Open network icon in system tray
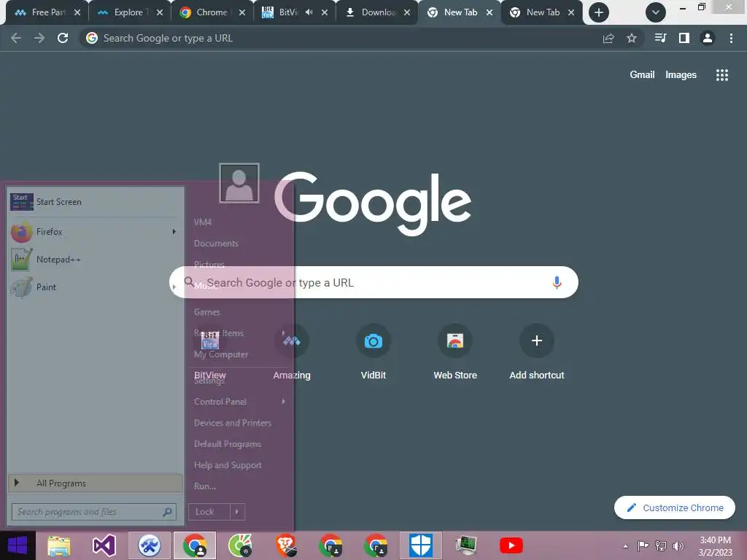Screen dimensions: 747x560 pos(661,545)
